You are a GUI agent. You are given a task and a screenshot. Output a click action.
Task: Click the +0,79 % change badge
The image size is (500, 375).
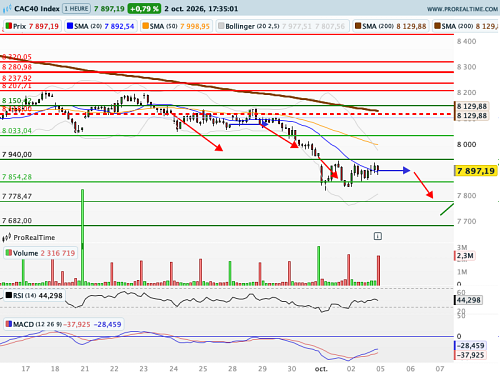(x=144, y=9)
